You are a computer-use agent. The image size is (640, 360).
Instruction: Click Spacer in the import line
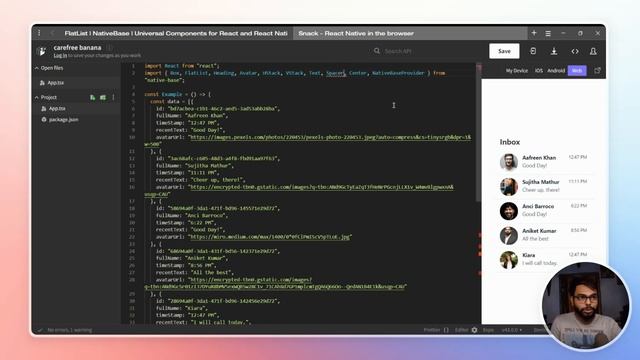coord(335,73)
